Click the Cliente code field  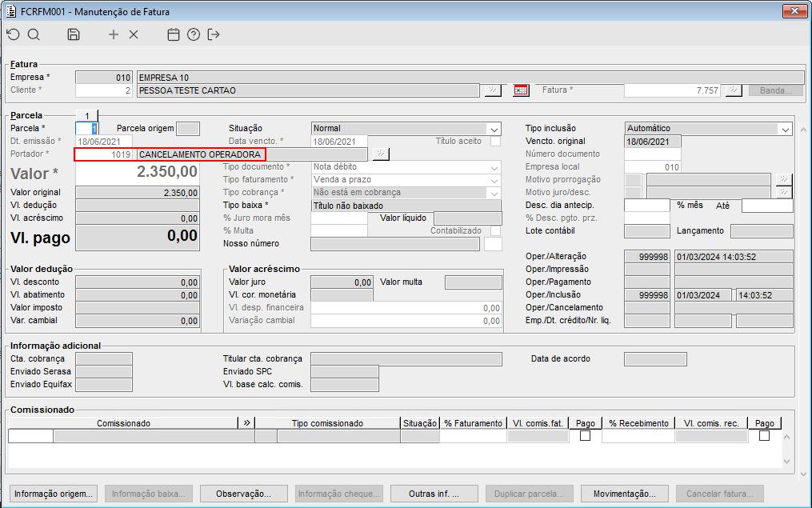coord(104,90)
